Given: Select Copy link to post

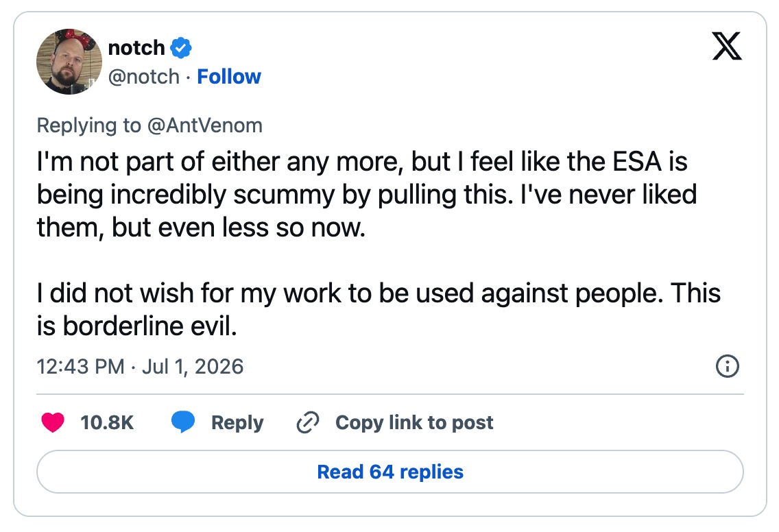Looking at the screenshot, I should [x=414, y=423].
